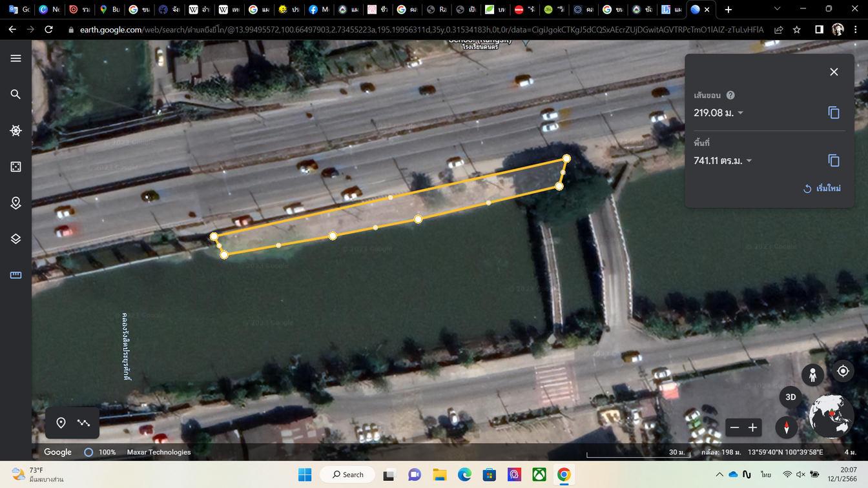
Task: Open the weather widget 73°F
Action: pyautogui.click(x=39, y=474)
